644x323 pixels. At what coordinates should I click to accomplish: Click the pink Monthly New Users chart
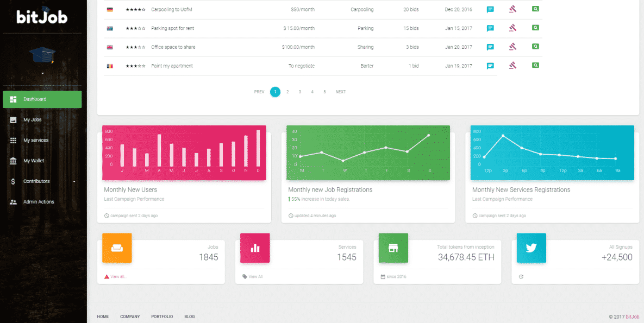184,153
